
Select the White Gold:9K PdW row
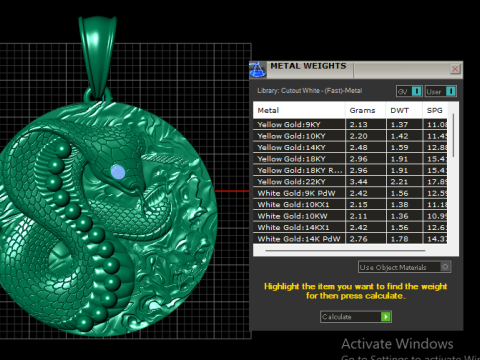point(350,193)
